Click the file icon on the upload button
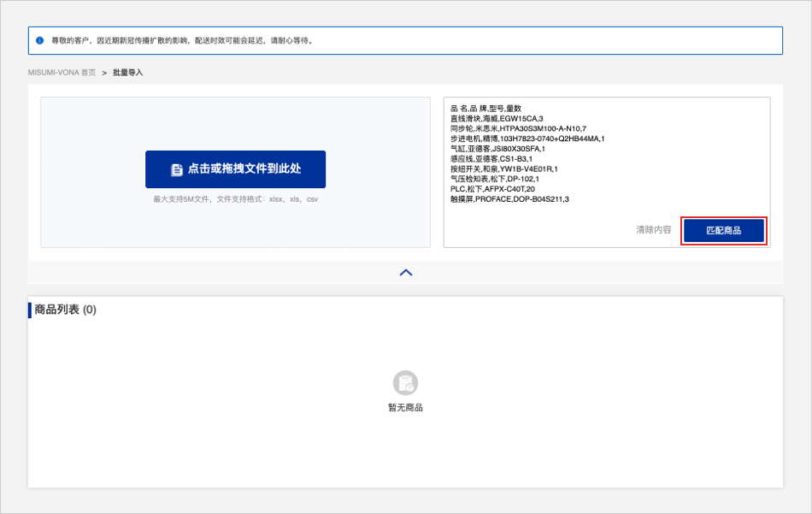The height and width of the screenshot is (514, 812). click(x=177, y=169)
